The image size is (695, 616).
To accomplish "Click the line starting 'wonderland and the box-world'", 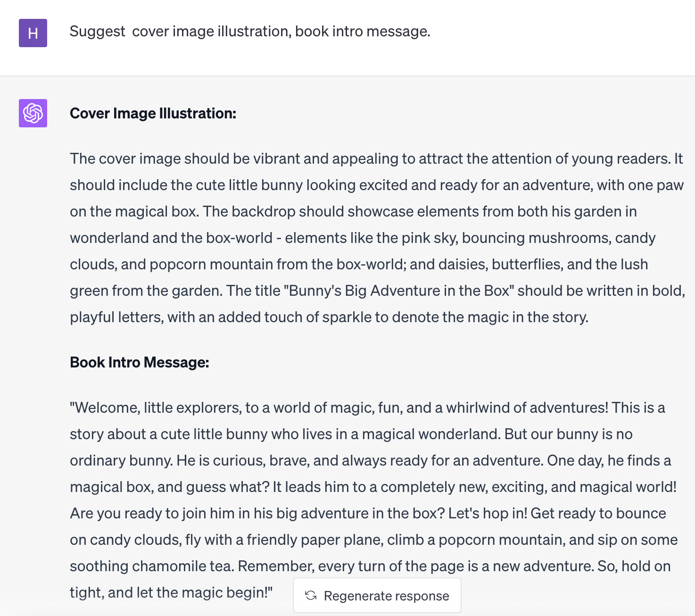I will (x=363, y=238).
